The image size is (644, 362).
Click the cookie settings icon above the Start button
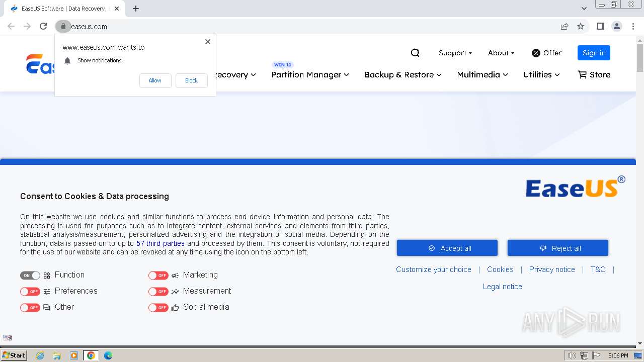click(8, 337)
